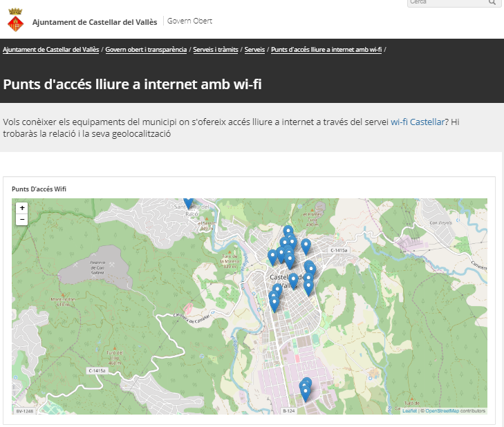The width and height of the screenshot is (504, 427).
Task: Click the Ajuntament de Castellar del Vallès header title
Action: [95, 21]
